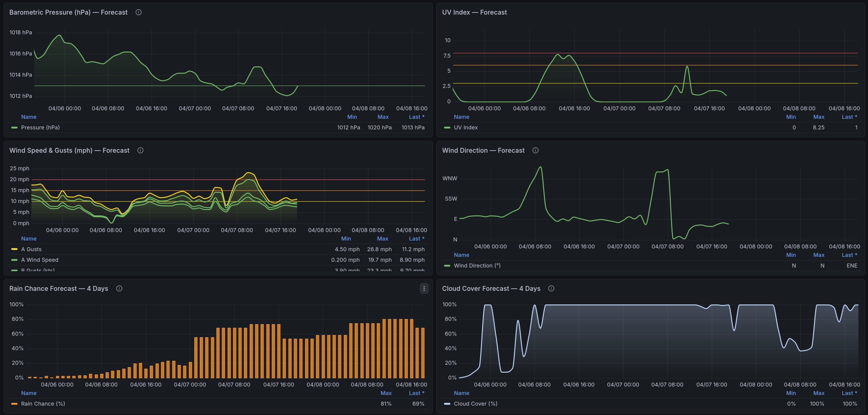The width and height of the screenshot is (868, 415).
Task: Click the Wind Direction panel info icon
Action: (535, 150)
